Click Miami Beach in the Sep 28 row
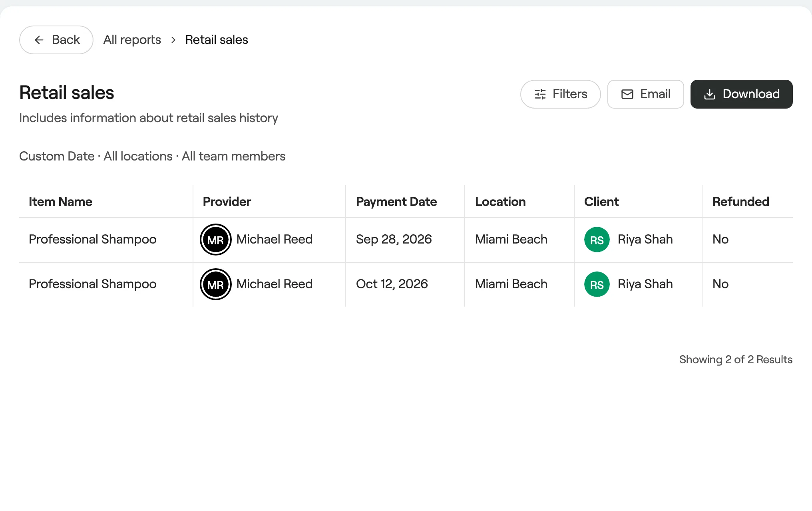The image size is (812, 511). (511, 240)
